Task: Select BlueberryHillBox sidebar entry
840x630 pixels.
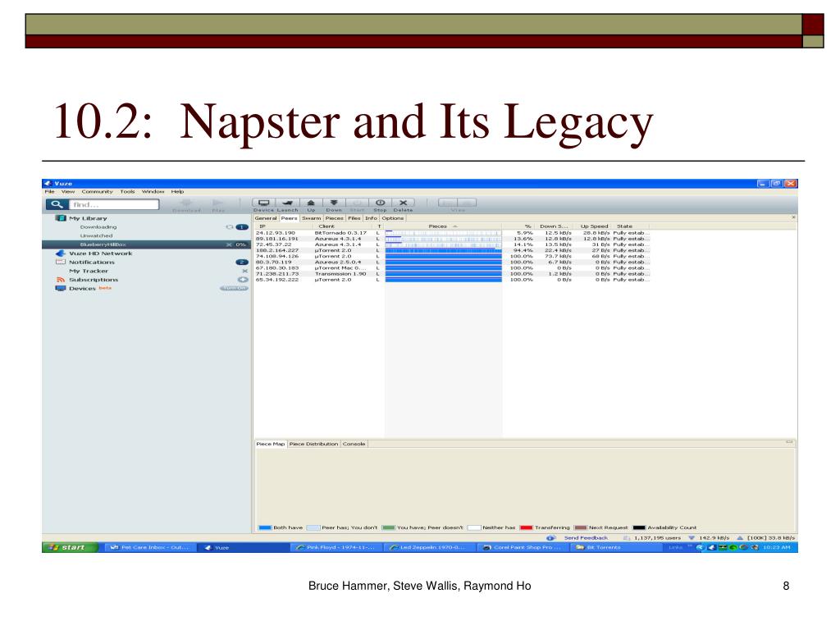Action: pyautogui.click(x=145, y=244)
